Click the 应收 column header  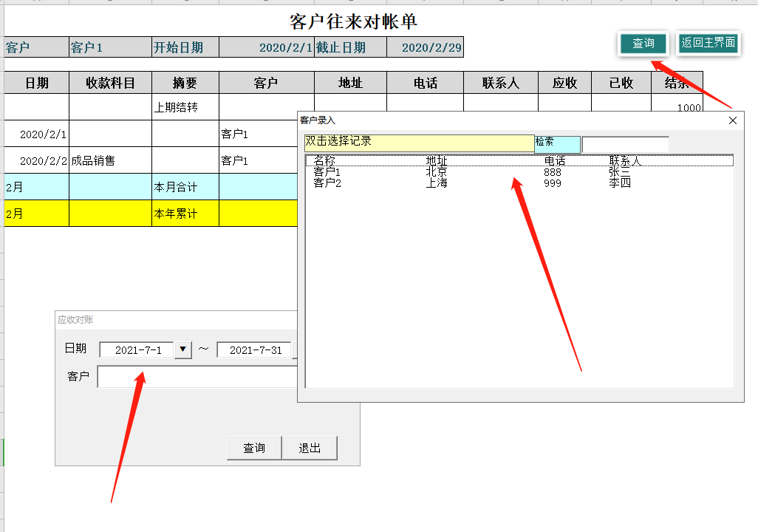tap(564, 83)
